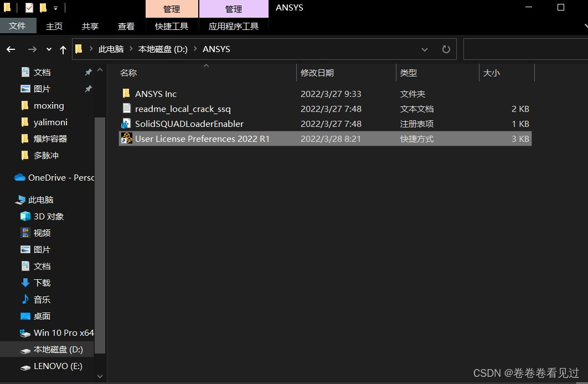588x384 pixels.
Task: Select the 下载 arrow icon
Action: pyautogui.click(x=25, y=283)
